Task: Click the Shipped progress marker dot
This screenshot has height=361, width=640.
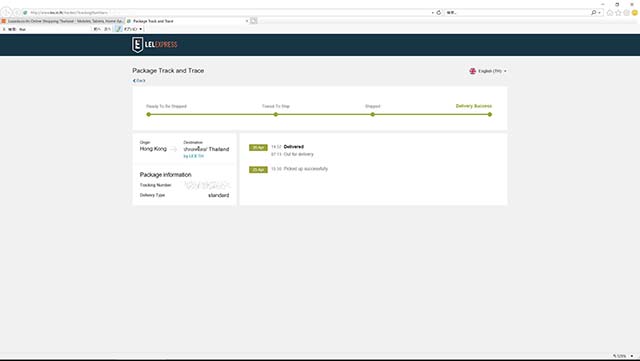Action: [372, 114]
